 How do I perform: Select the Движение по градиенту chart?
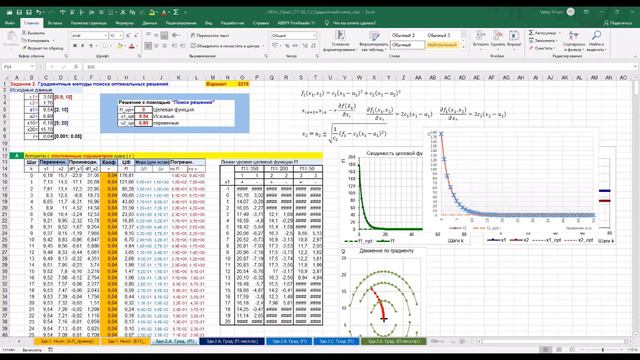[x=382, y=292]
